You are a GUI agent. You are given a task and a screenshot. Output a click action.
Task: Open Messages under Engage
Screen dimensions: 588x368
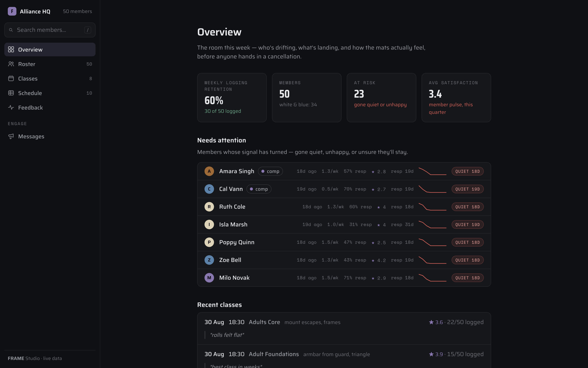pyautogui.click(x=50, y=136)
